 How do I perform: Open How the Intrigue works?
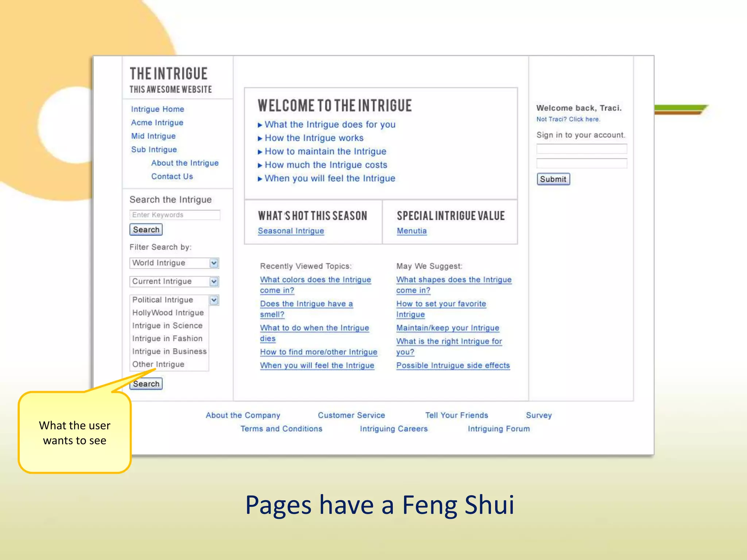tap(314, 138)
